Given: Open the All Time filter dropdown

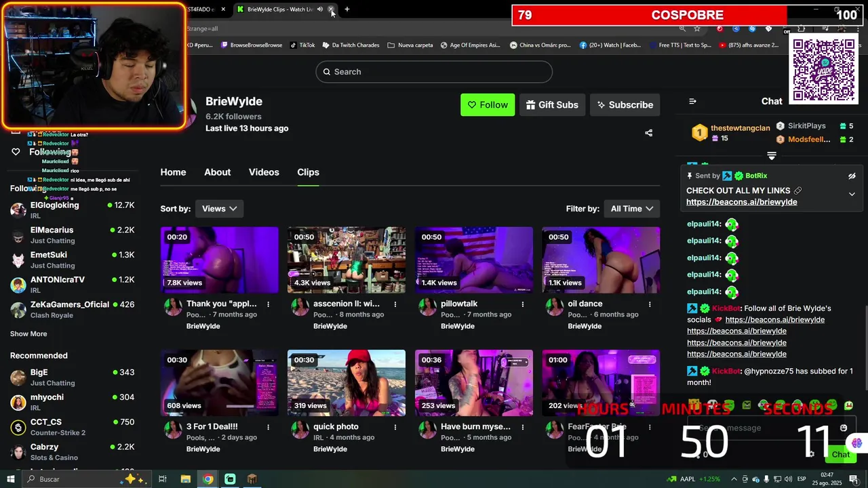Looking at the screenshot, I should [631, 209].
